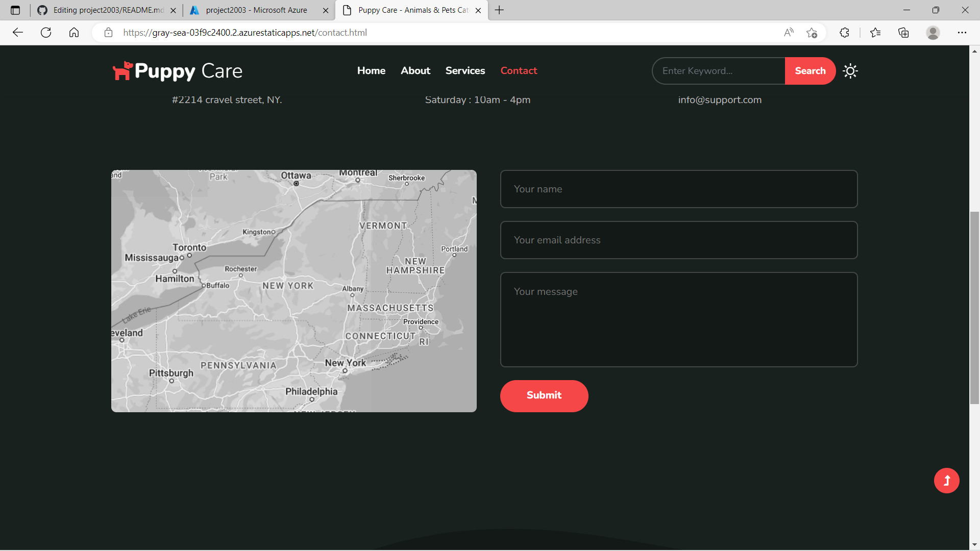
Task: Click the Your name input field
Action: tap(679, 189)
